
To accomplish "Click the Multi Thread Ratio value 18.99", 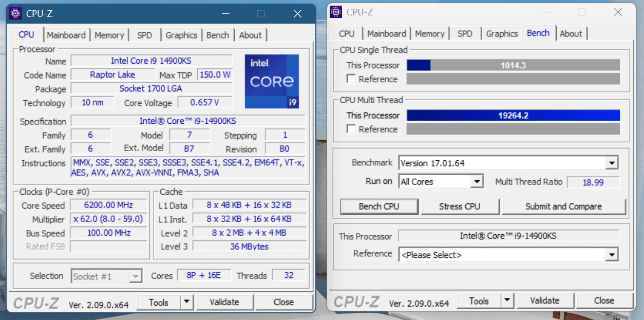I will [x=593, y=182].
